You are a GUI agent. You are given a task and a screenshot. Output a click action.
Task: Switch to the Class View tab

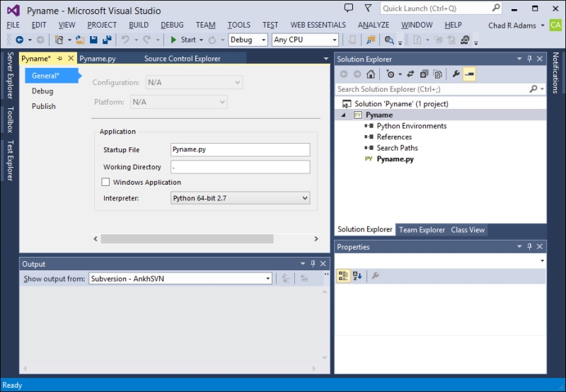(468, 229)
